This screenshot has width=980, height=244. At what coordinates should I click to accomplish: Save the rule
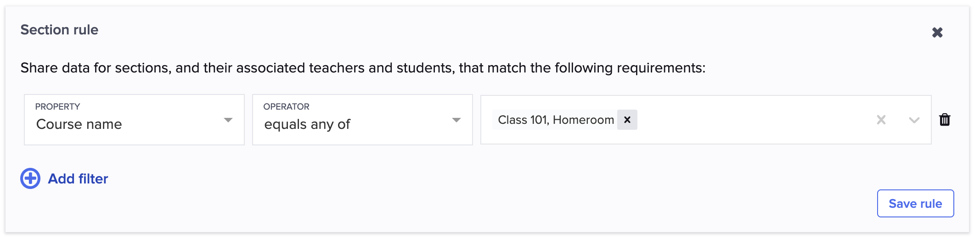click(915, 203)
